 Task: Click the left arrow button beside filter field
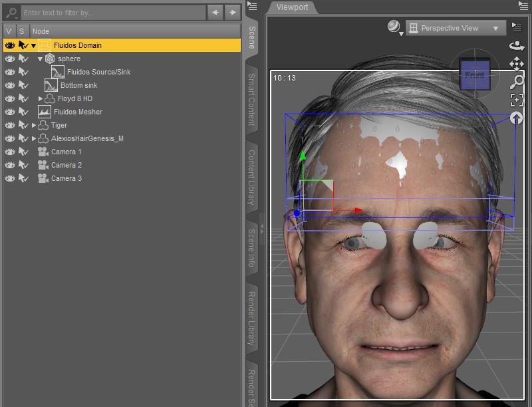tap(215, 13)
